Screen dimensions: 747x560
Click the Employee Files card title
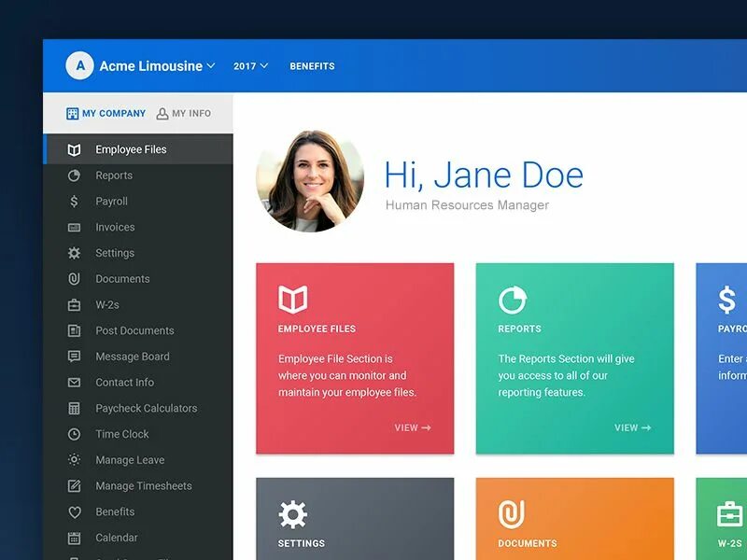(317, 329)
